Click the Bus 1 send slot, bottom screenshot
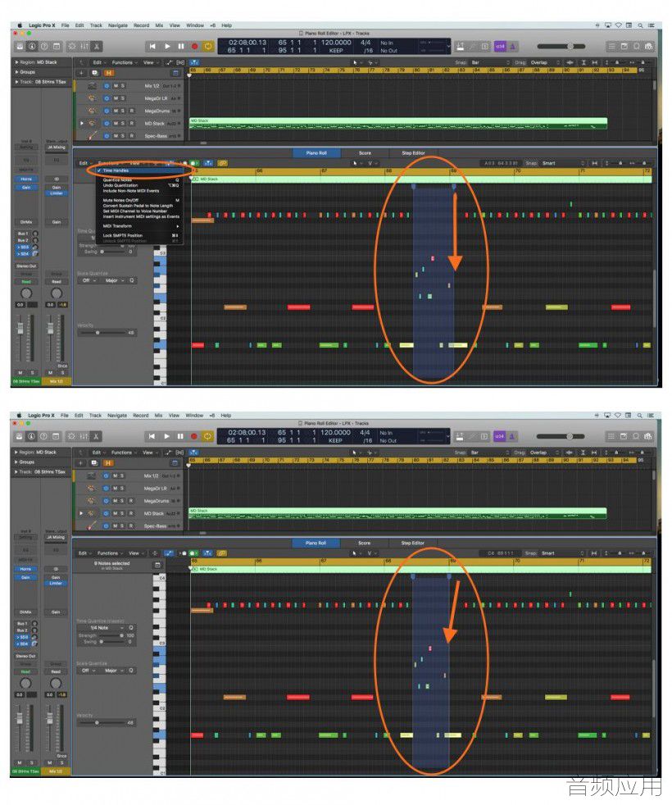The image size is (672, 805). click(x=22, y=623)
